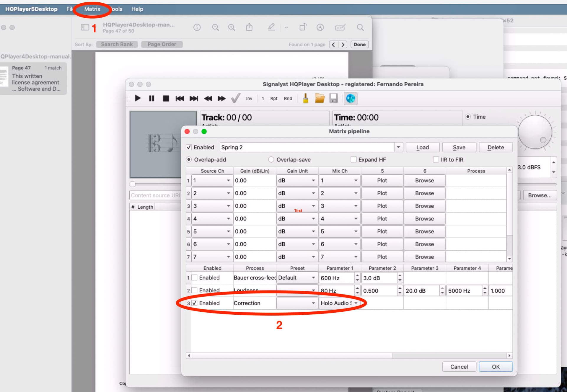Enable the Bauer cross-feed process checkbox

(195, 277)
